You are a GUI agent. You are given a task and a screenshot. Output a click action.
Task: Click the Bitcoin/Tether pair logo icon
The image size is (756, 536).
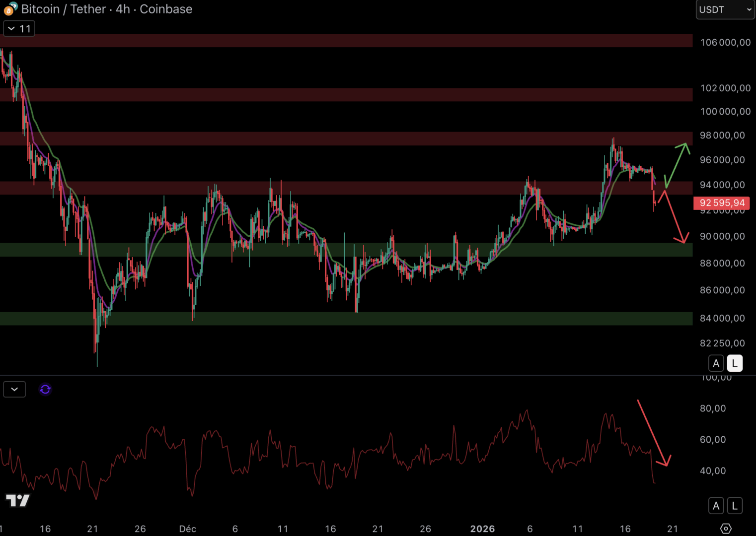pyautogui.click(x=10, y=9)
